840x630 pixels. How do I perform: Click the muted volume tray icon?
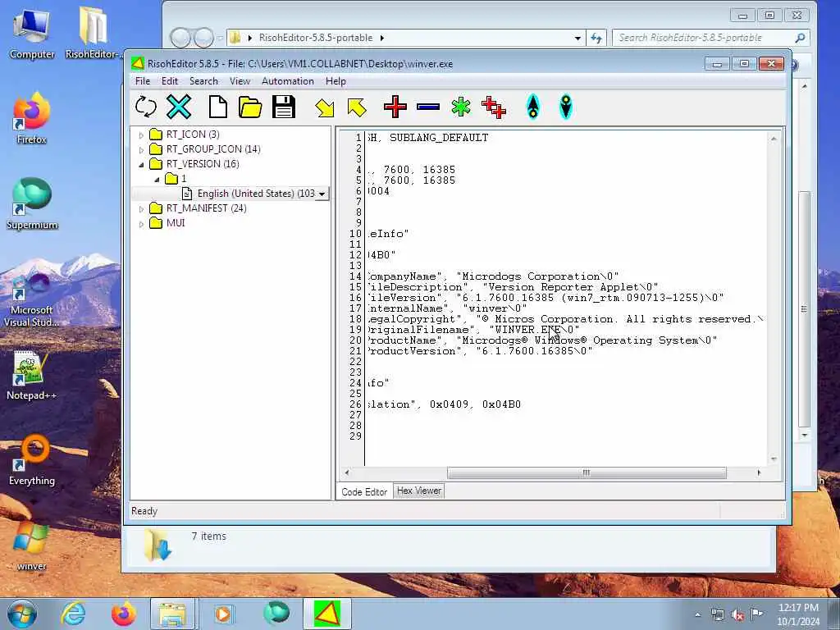click(737, 615)
